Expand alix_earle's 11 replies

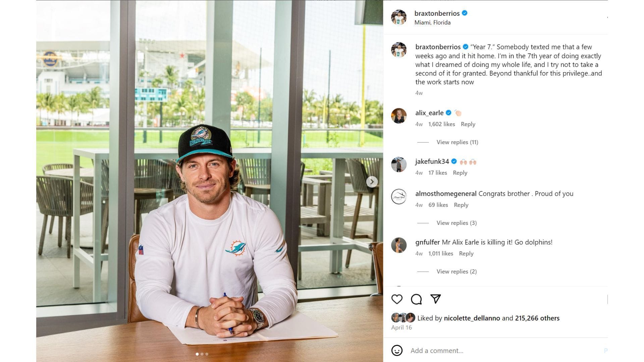[x=457, y=142]
